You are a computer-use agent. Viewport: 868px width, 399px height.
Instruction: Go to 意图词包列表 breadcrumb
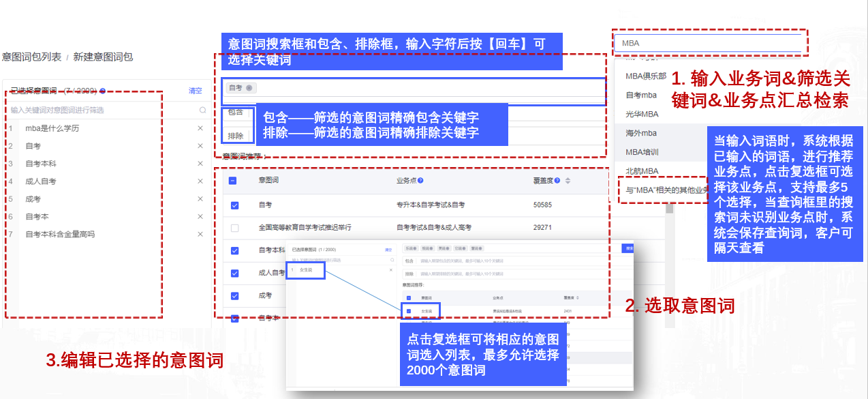pos(31,57)
